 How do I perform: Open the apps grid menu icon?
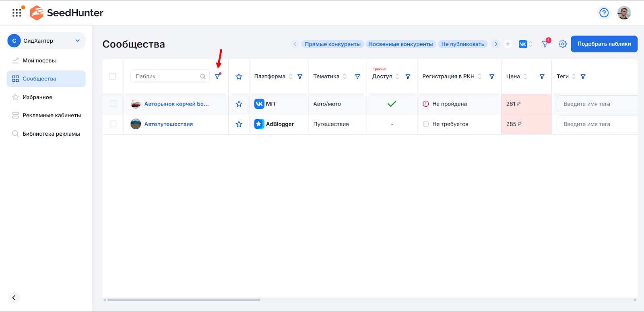17,13
